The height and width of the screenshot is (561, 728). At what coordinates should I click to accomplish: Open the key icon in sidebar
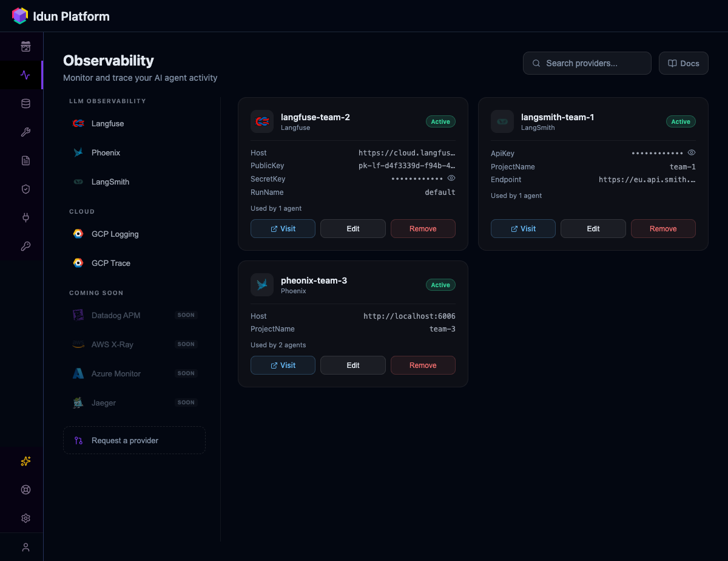point(25,246)
